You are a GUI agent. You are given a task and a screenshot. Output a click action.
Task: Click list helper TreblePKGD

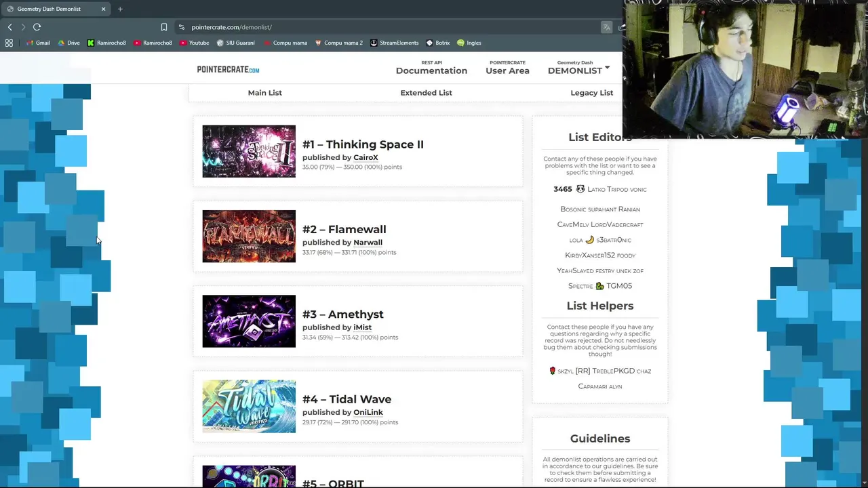[x=614, y=371]
